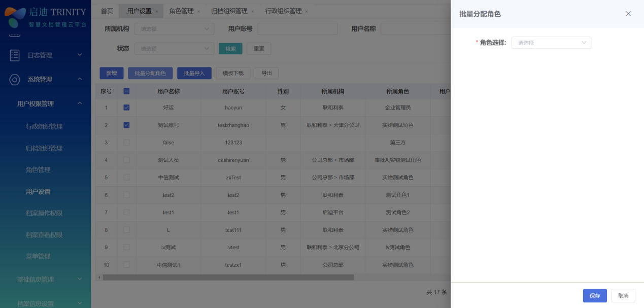Check the checkbox in row number 7
Viewport: 644px width, 308px height.
click(126, 212)
